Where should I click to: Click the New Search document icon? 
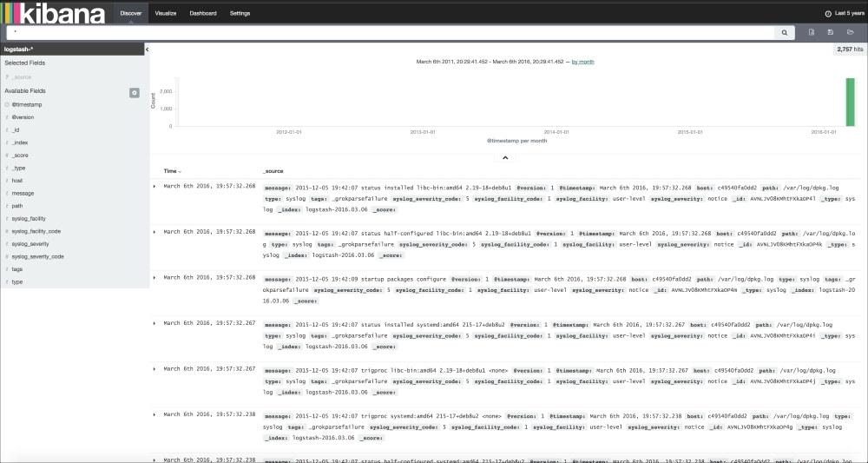811,32
